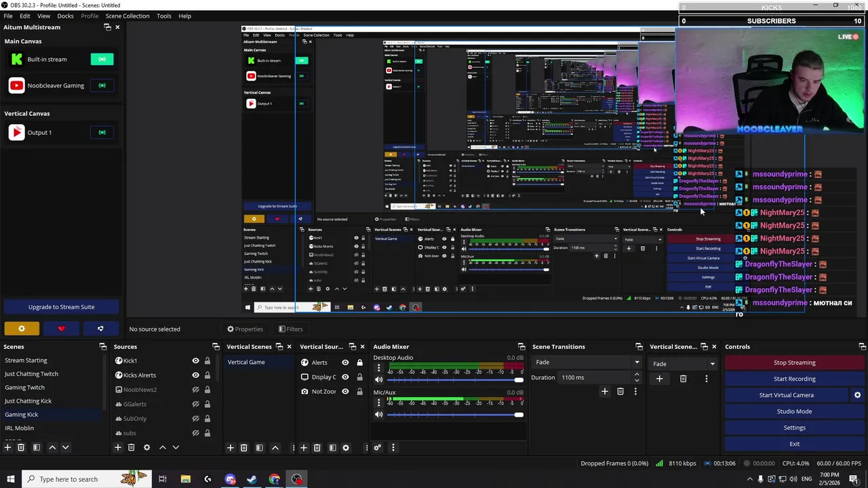Remove selected scene using Scenes trash icon

click(21, 447)
